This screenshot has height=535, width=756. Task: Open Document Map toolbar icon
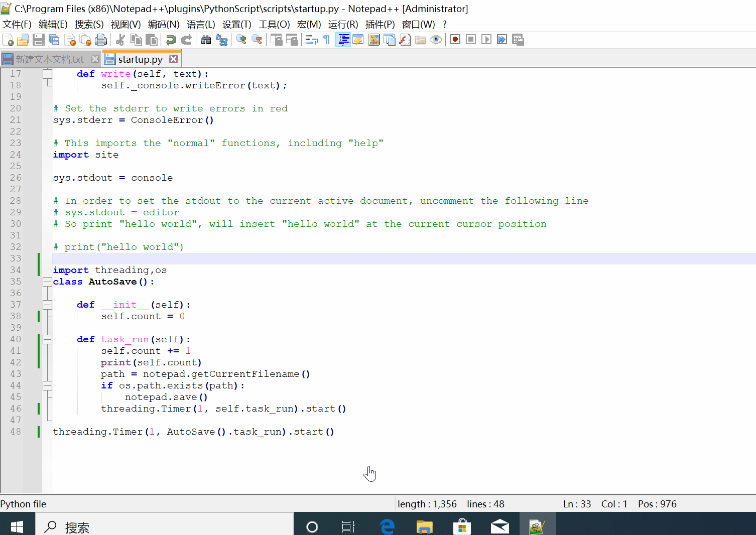point(373,40)
